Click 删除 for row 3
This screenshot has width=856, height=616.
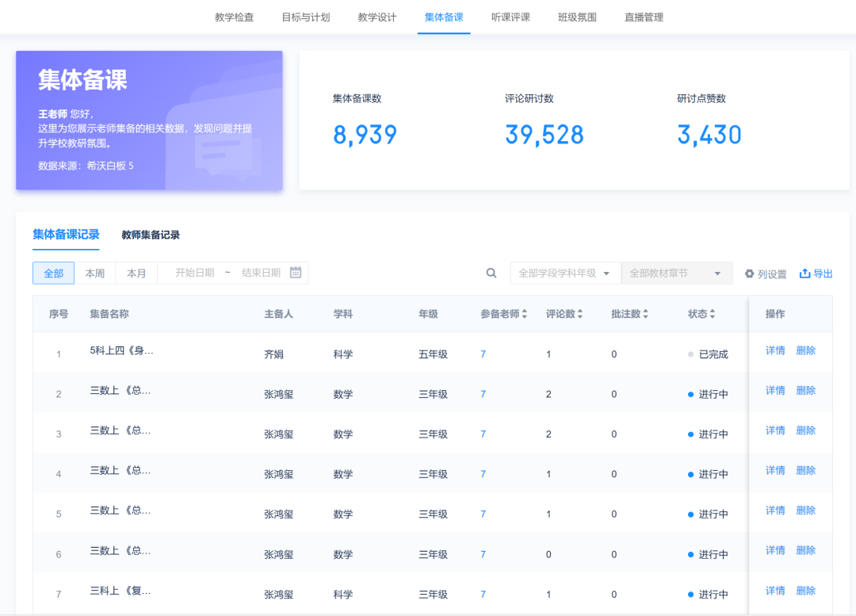[x=806, y=430]
